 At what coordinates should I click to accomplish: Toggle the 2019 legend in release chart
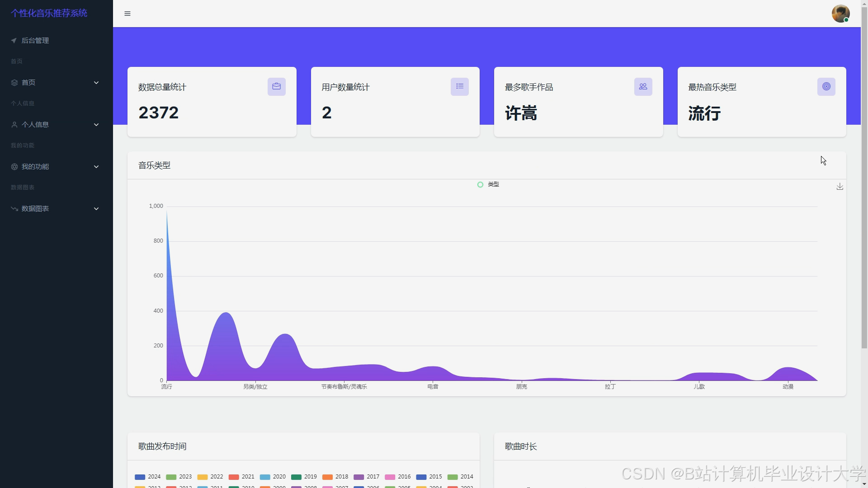(x=304, y=477)
